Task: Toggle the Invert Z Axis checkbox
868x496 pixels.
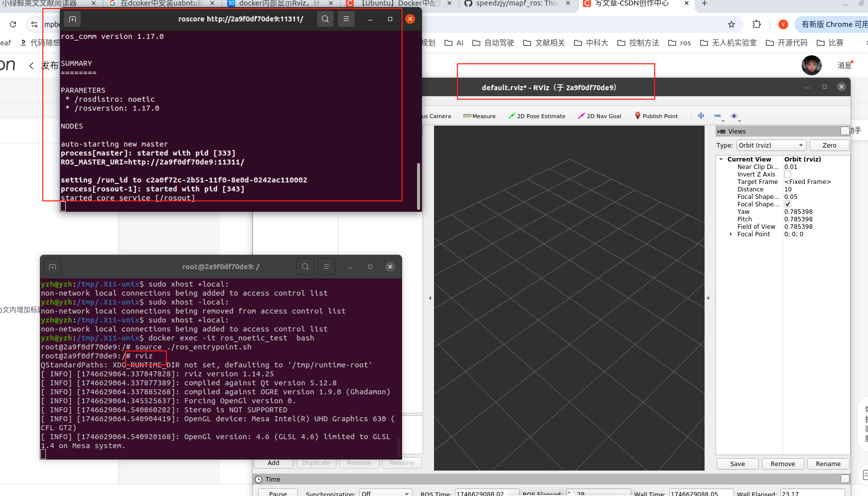Action: click(788, 174)
